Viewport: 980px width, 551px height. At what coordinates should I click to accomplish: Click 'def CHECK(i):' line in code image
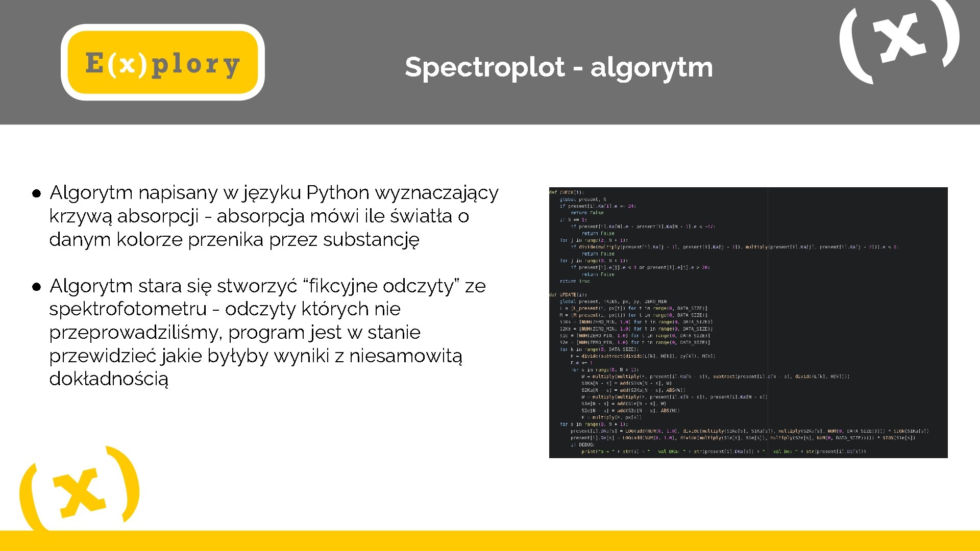point(567,193)
